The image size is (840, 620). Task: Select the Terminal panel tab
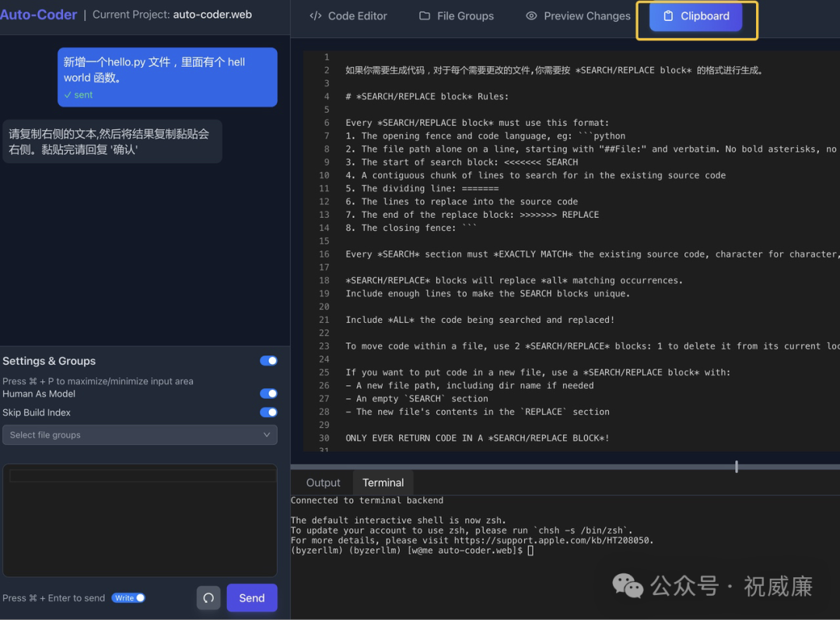pos(383,483)
